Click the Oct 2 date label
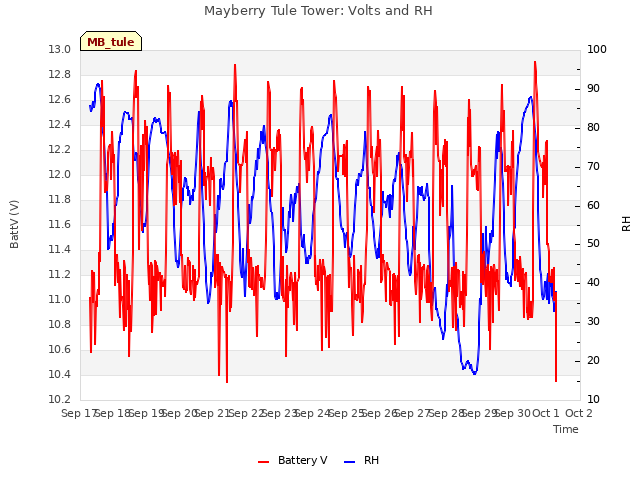The image size is (640, 480). click(579, 413)
